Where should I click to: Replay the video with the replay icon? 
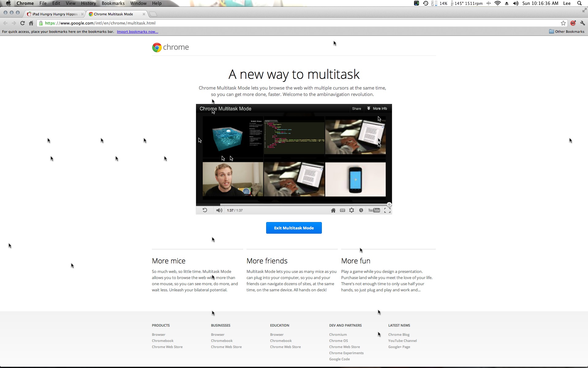205,210
